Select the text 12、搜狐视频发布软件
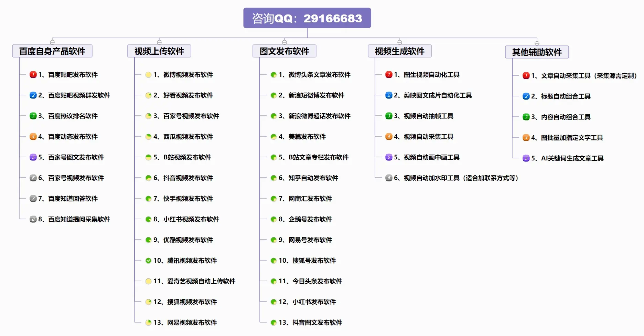644x336 pixels. point(185,302)
